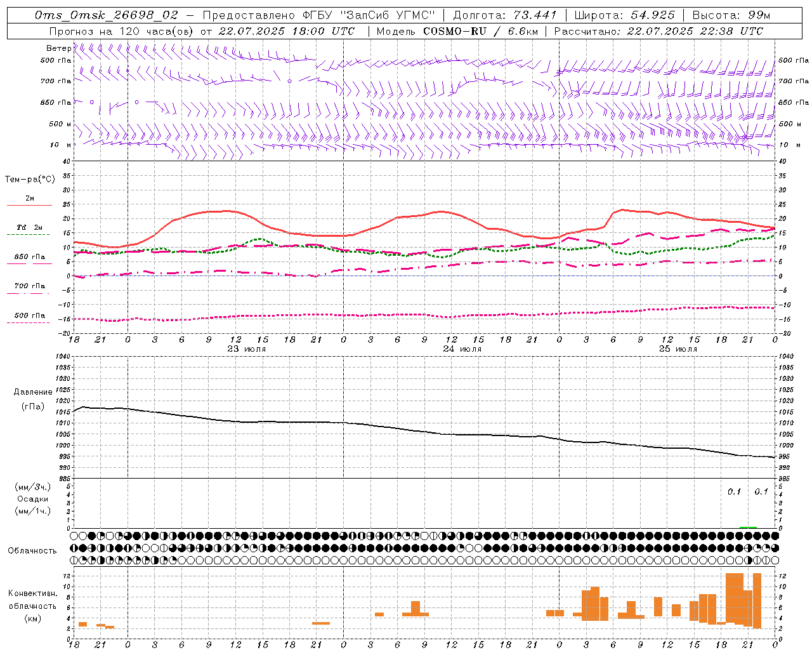Click the left 995 pressure axis tick
812x650 pixels.
point(64,456)
